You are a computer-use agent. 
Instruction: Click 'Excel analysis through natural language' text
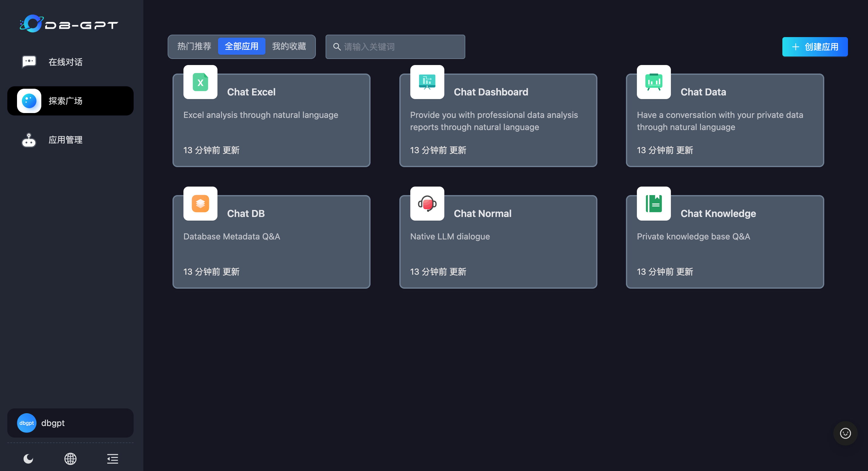261,115
